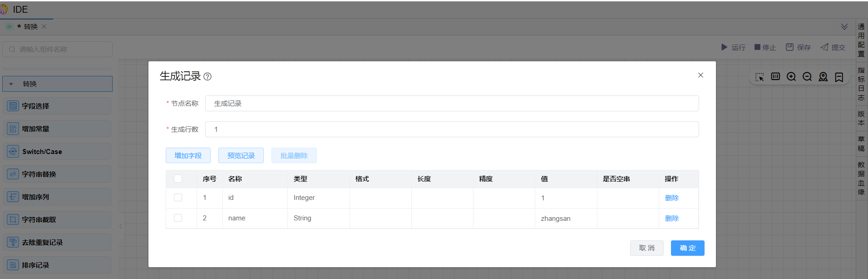The width and height of the screenshot is (868, 279).
Task: Click the help icon beside 生成记录 title
Action: click(x=207, y=77)
